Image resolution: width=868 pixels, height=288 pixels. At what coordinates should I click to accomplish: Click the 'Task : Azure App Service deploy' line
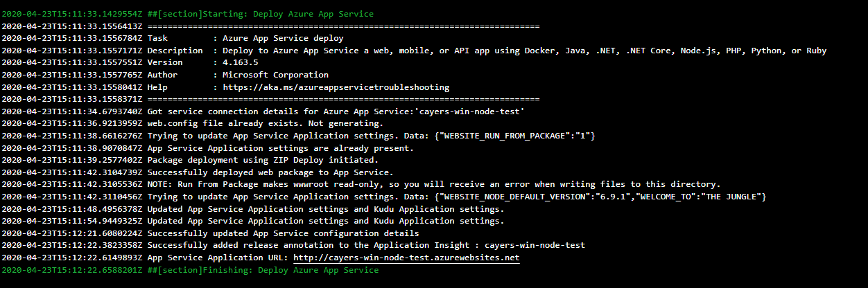click(172, 39)
